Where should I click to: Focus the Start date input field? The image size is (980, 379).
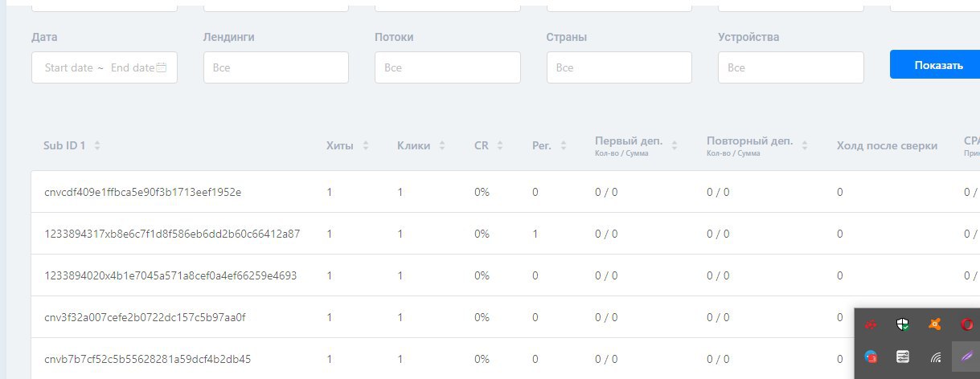68,68
